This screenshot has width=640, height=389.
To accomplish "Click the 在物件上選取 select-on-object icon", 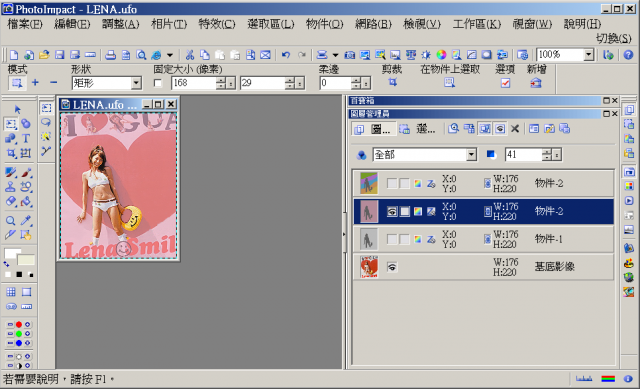I will pyautogui.click(x=449, y=83).
